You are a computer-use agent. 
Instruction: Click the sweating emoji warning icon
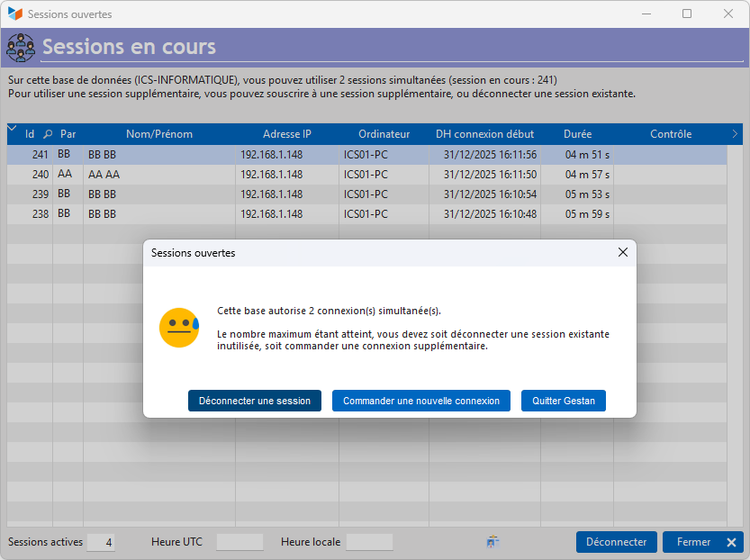[x=178, y=328]
